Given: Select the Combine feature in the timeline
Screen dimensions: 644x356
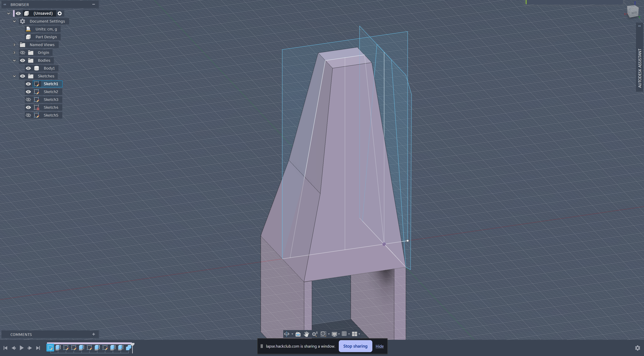Looking at the screenshot, I should 128,347.
